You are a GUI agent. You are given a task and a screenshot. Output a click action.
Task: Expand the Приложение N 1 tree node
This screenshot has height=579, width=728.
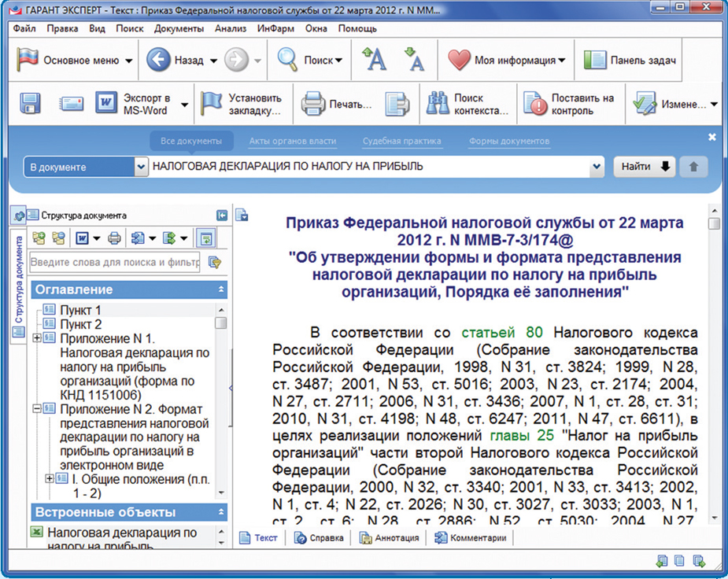point(37,337)
